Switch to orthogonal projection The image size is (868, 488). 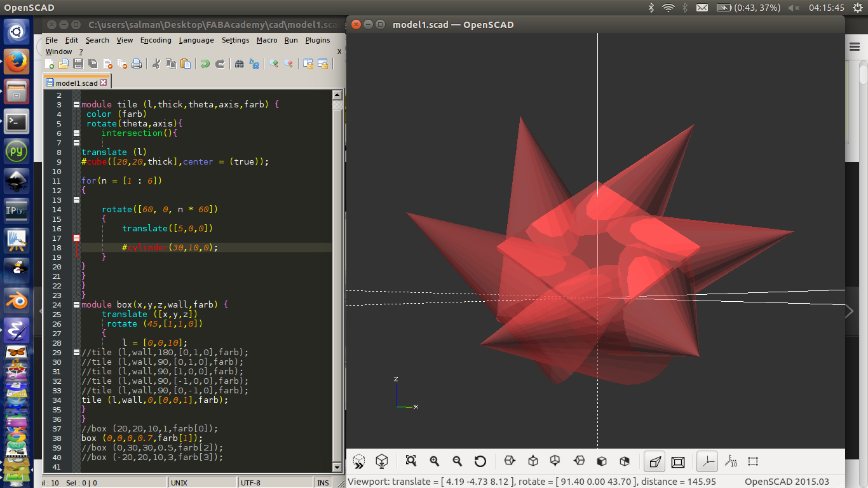pyautogui.click(x=678, y=461)
